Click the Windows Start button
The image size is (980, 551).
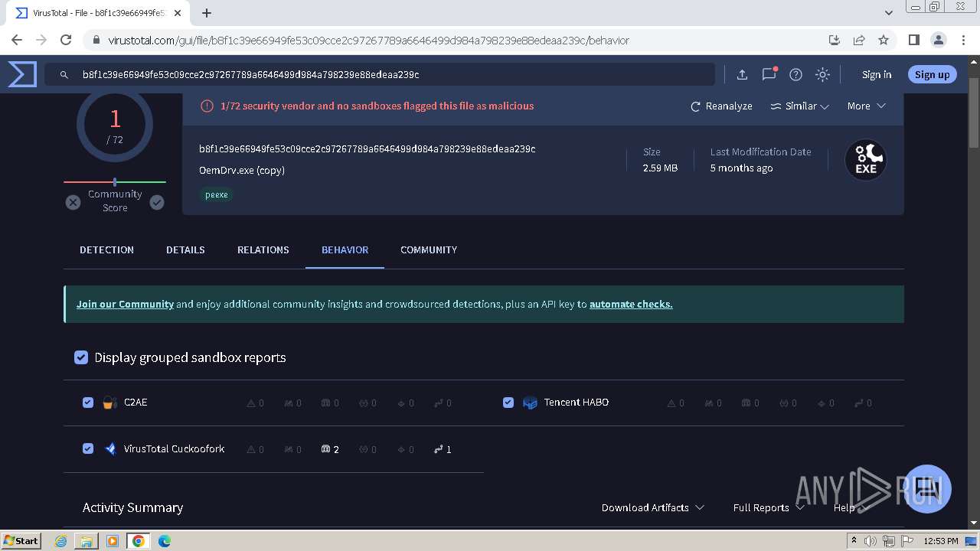point(21,541)
